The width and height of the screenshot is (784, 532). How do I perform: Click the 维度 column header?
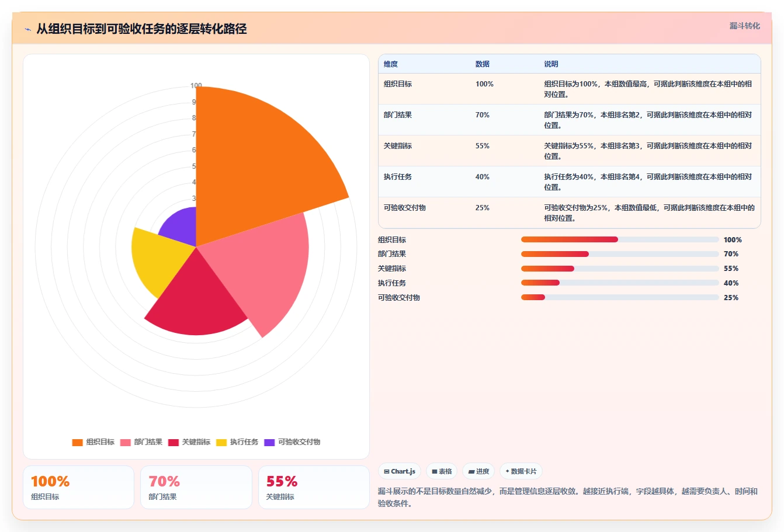tap(391, 64)
